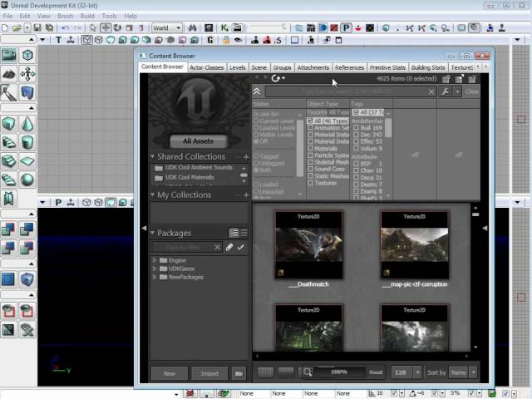Click the add volume icon
532x399 pixels.
[x=27, y=279]
